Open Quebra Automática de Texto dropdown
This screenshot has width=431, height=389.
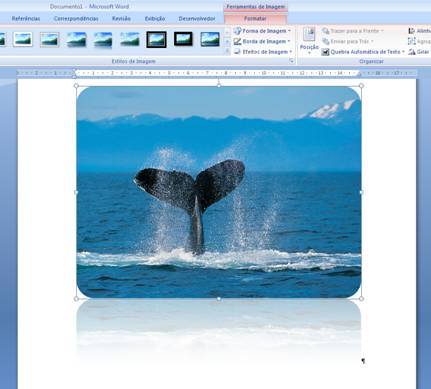coord(363,52)
